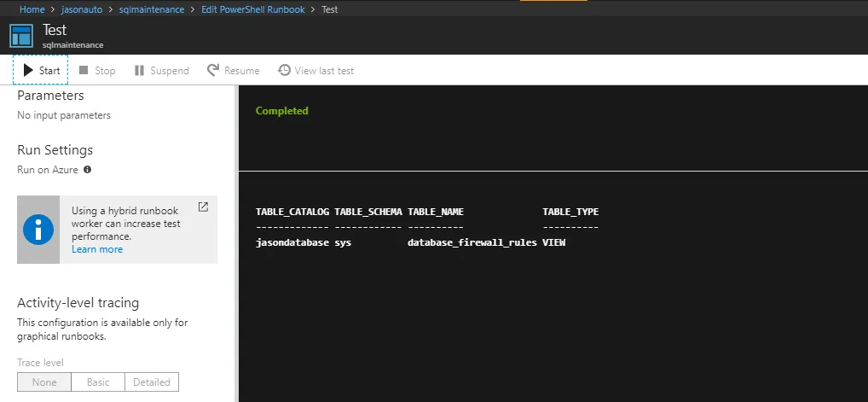The height and width of the screenshot is (402, 868).
Task: Click Activity-level tracing heading
Action: coord(78,303)
